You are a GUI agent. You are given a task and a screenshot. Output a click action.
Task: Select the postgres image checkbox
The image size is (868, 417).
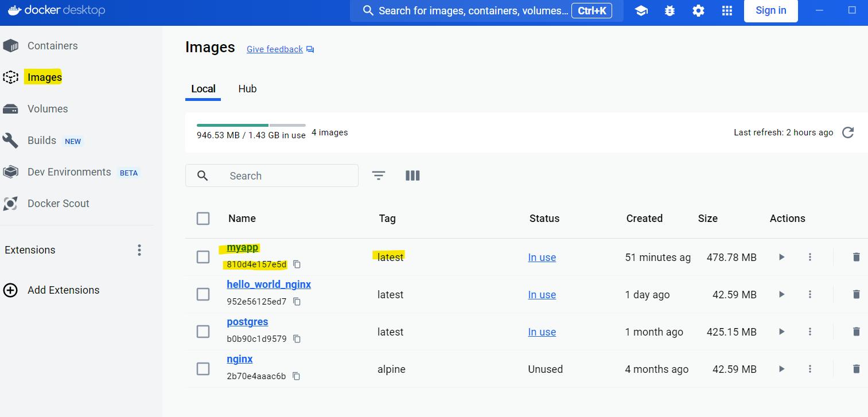coord(203,332)
